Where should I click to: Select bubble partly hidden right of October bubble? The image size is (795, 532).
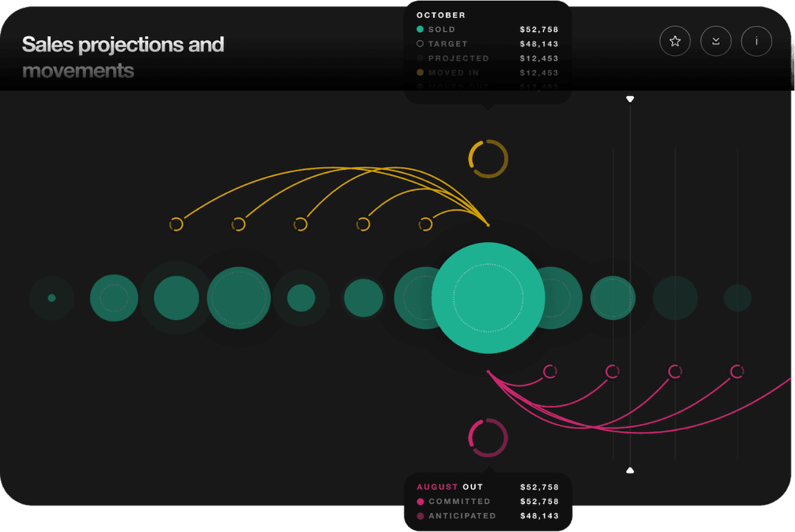(x=564, y=298)
